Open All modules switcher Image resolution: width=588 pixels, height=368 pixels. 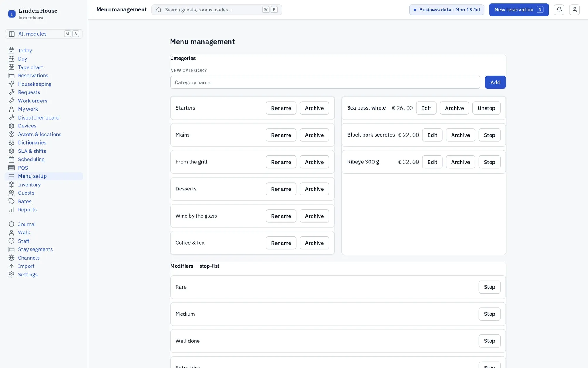click(x=44, y=34)
